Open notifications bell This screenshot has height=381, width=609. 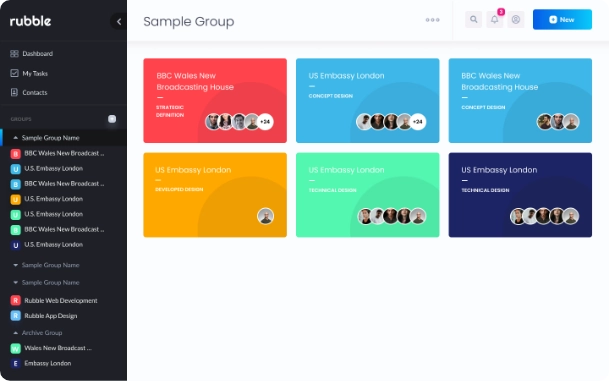coord(494,19)
